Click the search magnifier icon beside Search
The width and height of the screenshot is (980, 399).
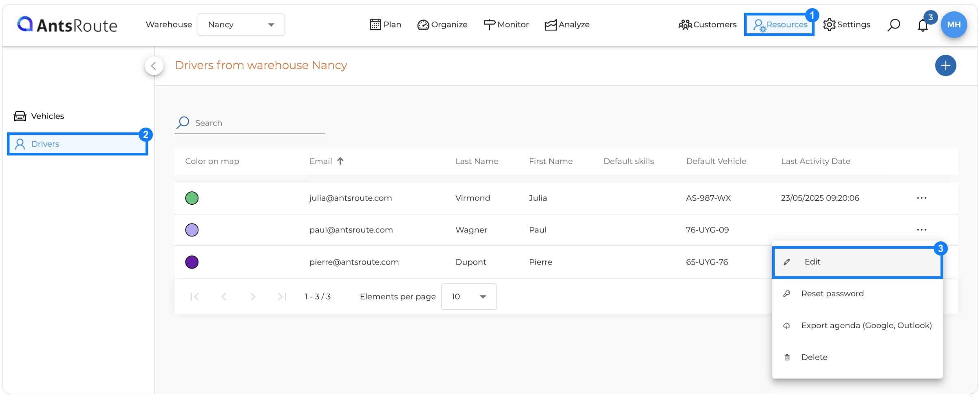coord(183,122)
